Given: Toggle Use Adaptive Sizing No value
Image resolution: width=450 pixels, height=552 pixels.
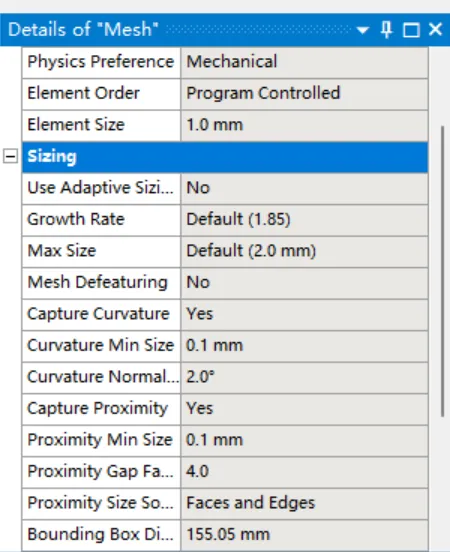Looking at the screenshot, I should tap(304, 188).
